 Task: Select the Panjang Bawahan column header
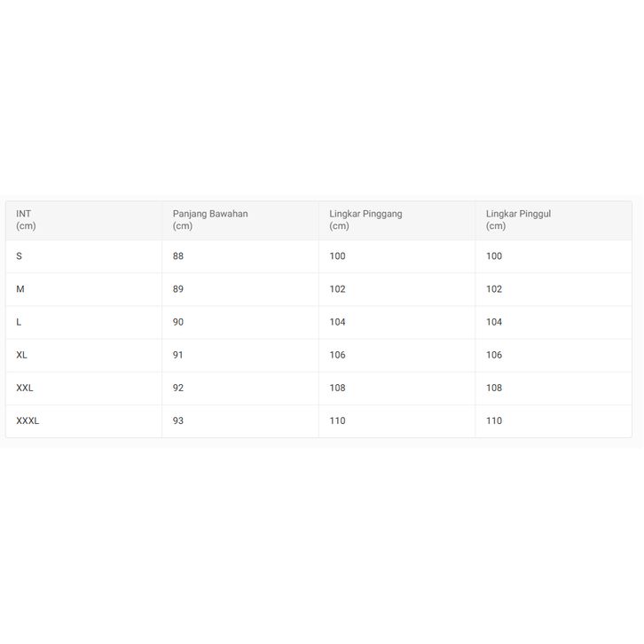[x=210, y=220]
